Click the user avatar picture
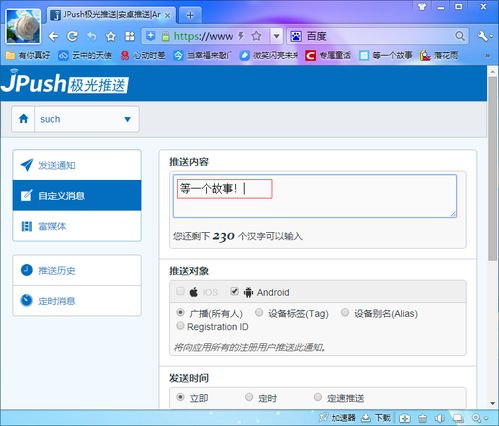Image resolution: width=499 pixels, height=426 pixels. tap(23, 26)
